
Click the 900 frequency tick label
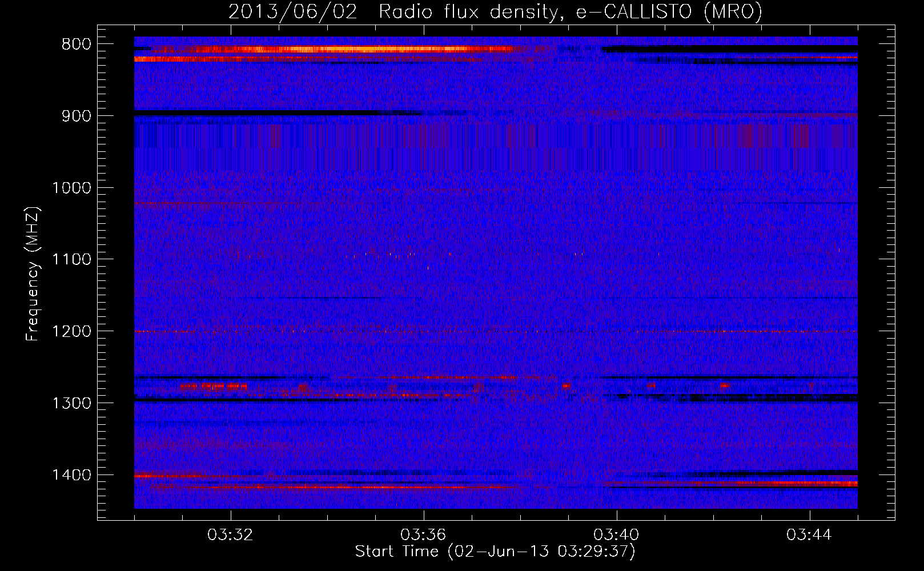(x=77, y=116)
